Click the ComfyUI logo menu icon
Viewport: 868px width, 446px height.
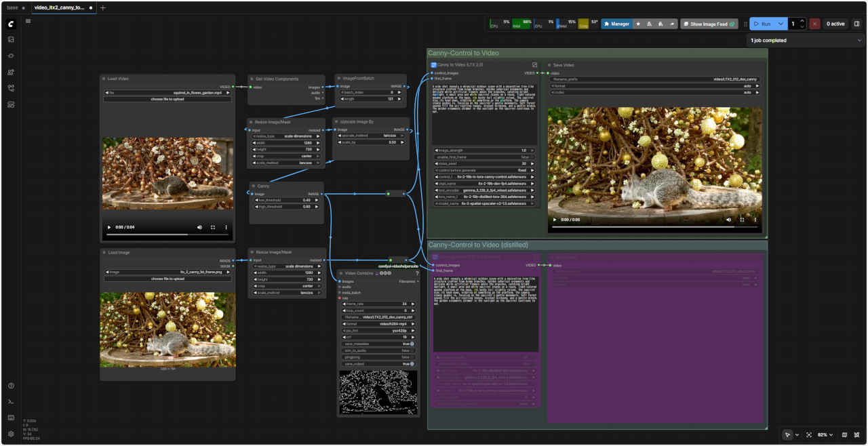[11, 24]
